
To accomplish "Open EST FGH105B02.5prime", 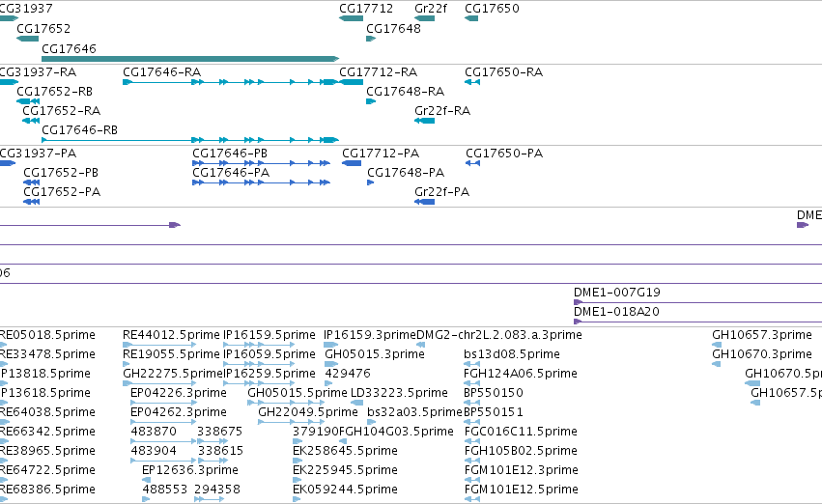I will [521, 451].
